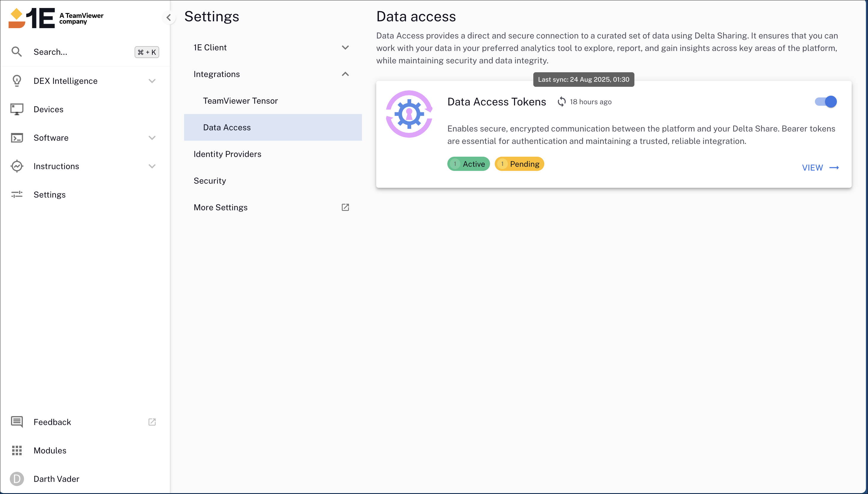Click the magnifying glass search icon
This screenshot has height=494, width=868.
[x=16, y=52]
